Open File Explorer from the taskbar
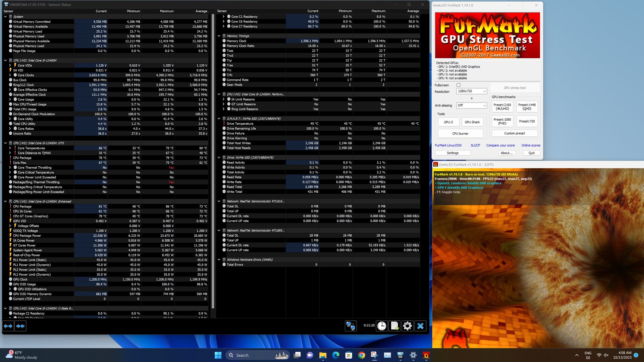This screenshot has height=362, width=644. 323,355
